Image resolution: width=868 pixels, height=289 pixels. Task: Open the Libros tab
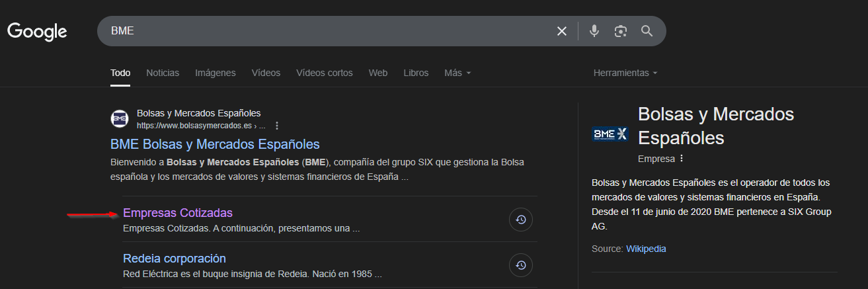[x=416, y=73]
